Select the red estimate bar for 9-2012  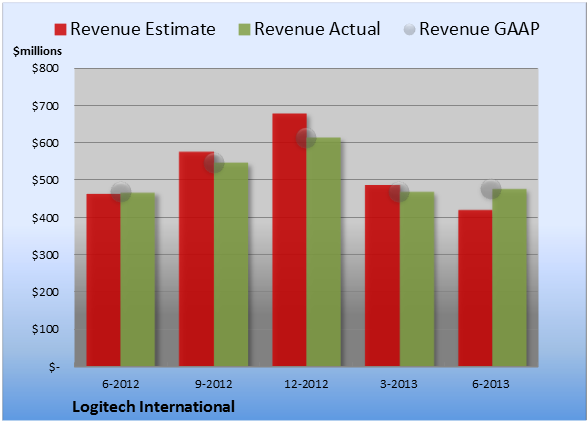point(196,259)
